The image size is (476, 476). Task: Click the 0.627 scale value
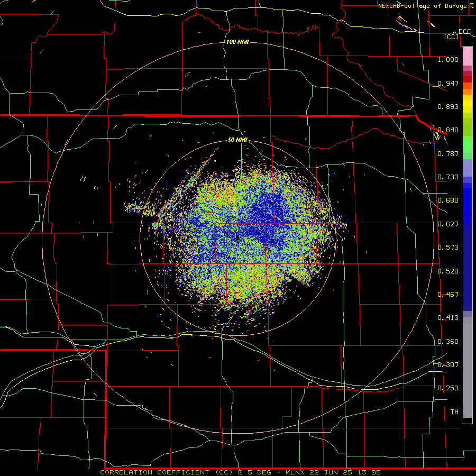click(x=448, y=224)
